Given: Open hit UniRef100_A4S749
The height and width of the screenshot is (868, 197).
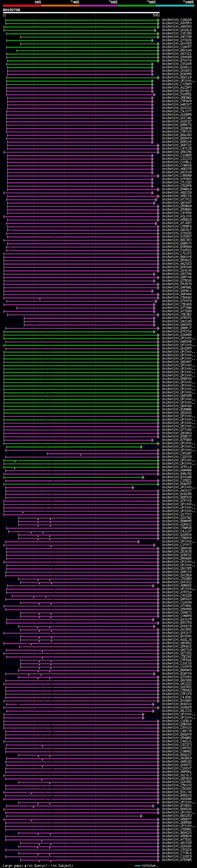Looking at the screenshot, I should click(177, 37).
